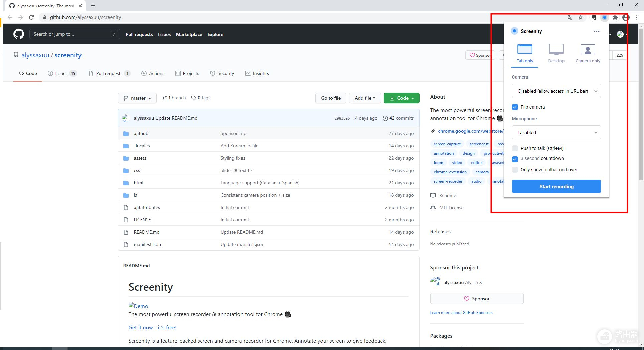Open the Camera source dropdown
644x350 pixels.
click(556, 91)
